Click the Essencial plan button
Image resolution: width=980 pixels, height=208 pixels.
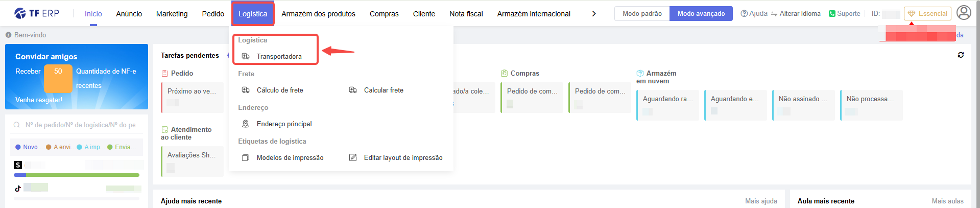point(927,14)
